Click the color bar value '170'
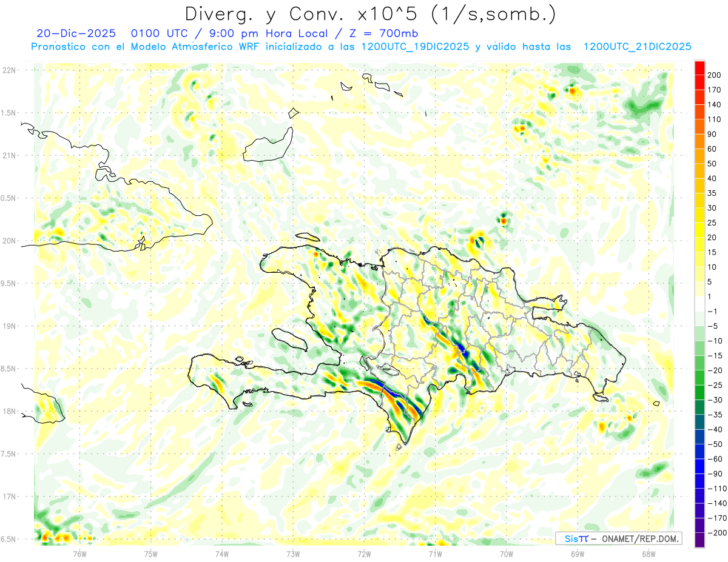 tap(713, 90)
